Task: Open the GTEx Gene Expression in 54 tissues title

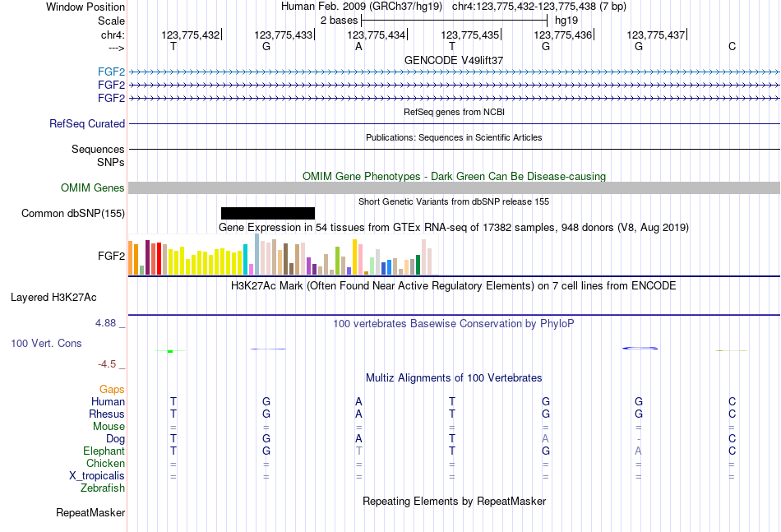Action: [x=454, y=228]
